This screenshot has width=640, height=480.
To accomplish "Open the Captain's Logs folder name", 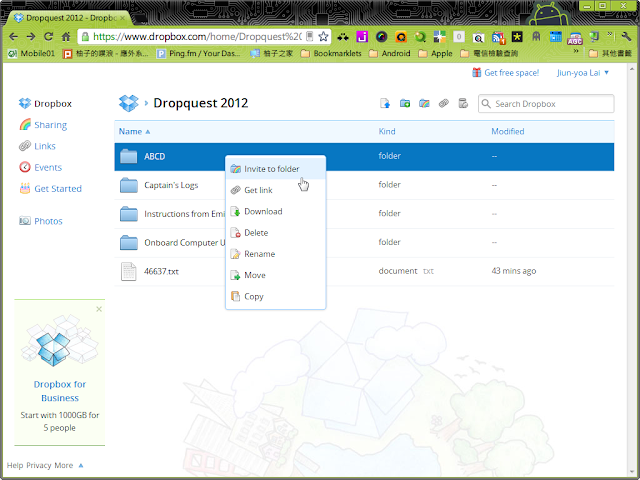I will 171,185.
